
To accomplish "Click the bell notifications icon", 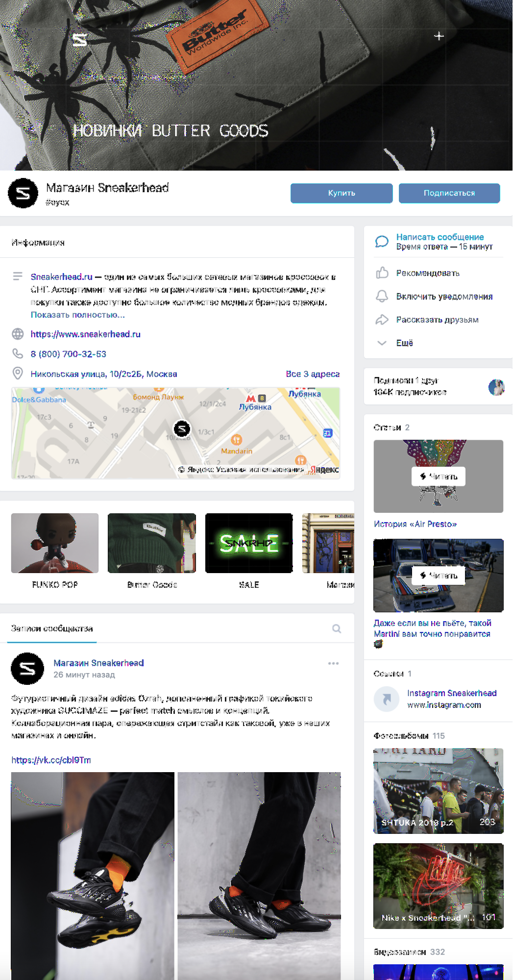I will [382, 296].
